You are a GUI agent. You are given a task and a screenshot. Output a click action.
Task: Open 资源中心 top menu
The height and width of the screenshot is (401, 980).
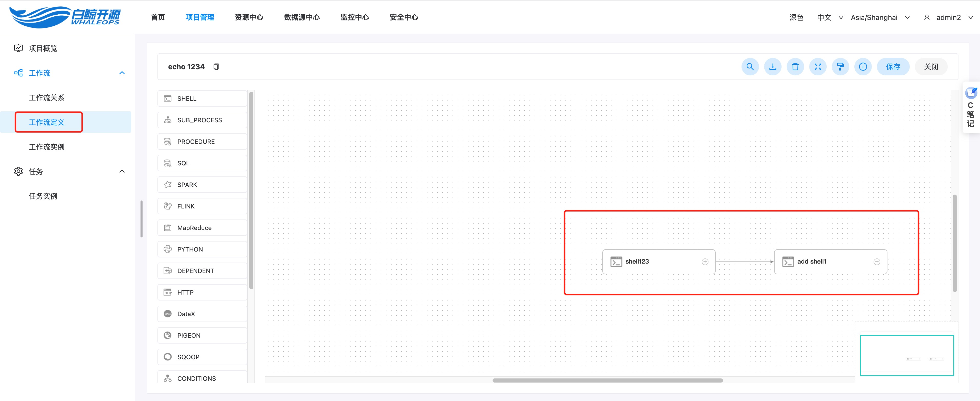[249, 17]
